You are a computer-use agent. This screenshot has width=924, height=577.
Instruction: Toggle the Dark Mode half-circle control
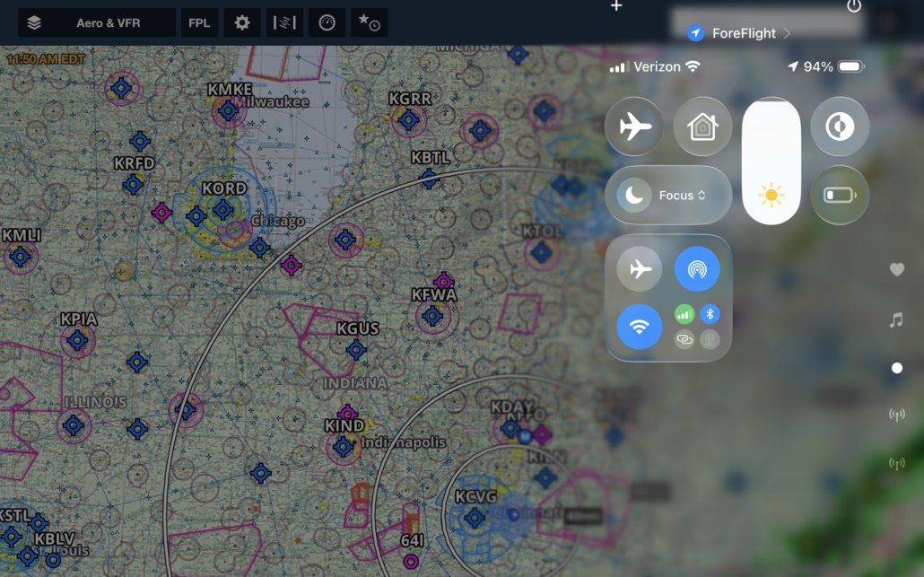(x=840, y=127)
